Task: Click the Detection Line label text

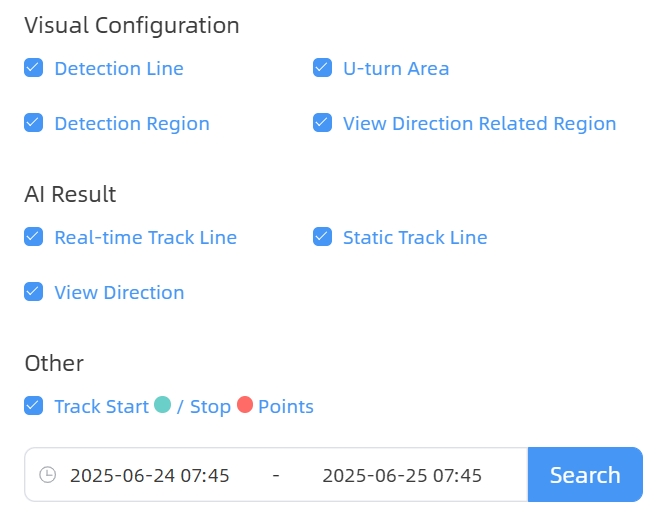Action: pyautogui.click(x=119, y=69)
